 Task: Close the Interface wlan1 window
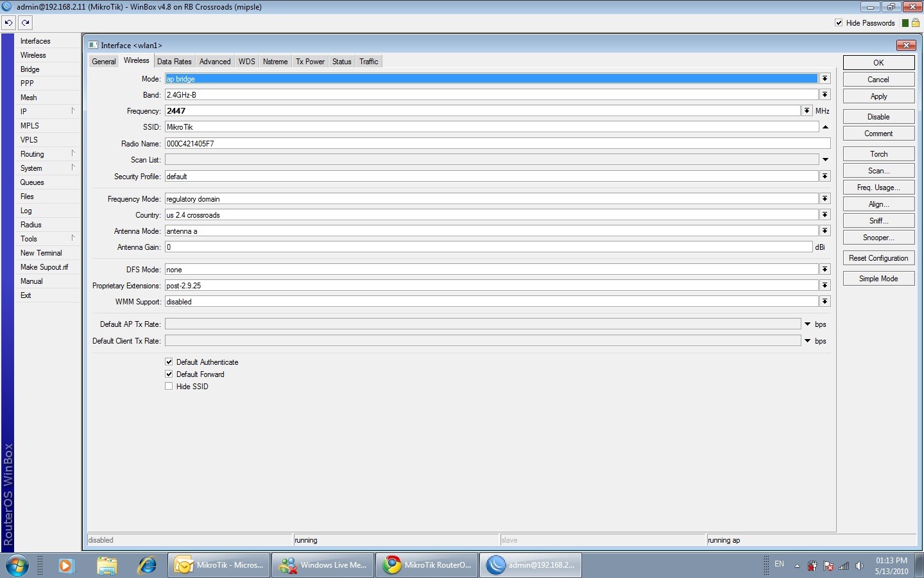click(x=906, y=45)
